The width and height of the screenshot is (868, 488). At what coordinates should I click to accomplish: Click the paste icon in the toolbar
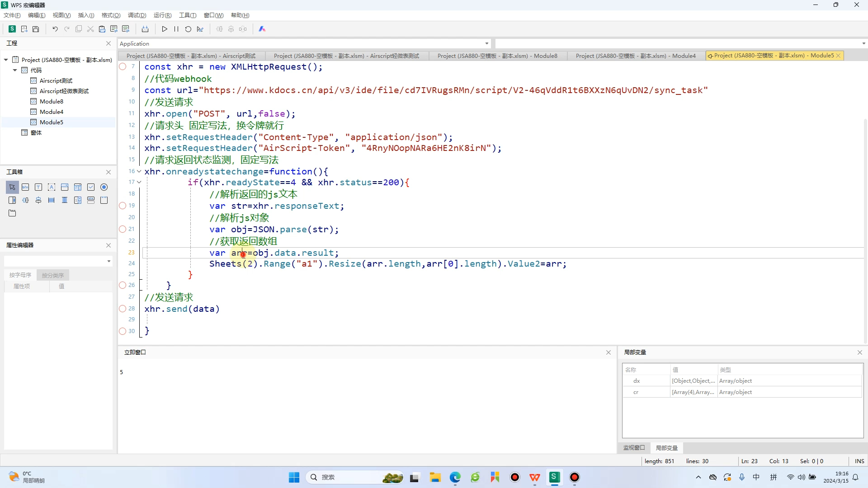click(x=102, y=29)
